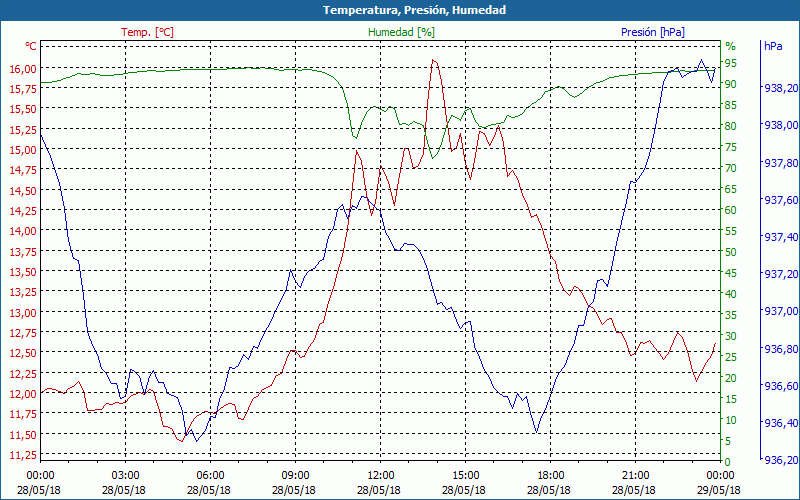
Task: Select 14,00 on the temperature axis
Action: click(x=22, y=231)
